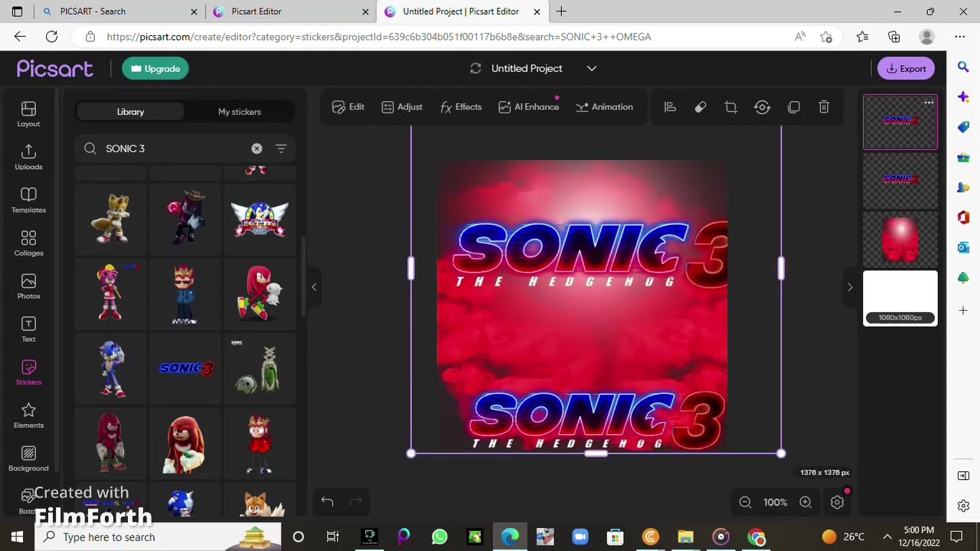Zoom in on the canvas

[805, 503]
